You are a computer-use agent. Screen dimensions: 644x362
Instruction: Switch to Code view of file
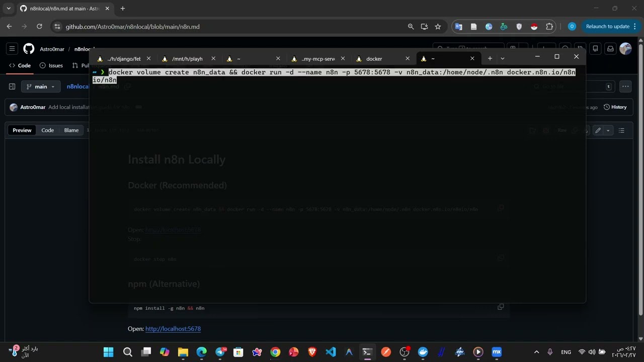[48, 130]
